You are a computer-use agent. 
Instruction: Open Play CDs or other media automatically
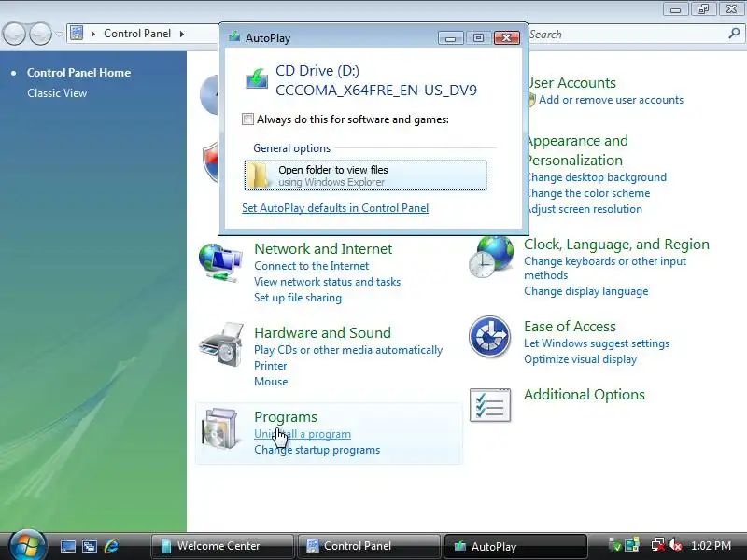tap(348, 350)
